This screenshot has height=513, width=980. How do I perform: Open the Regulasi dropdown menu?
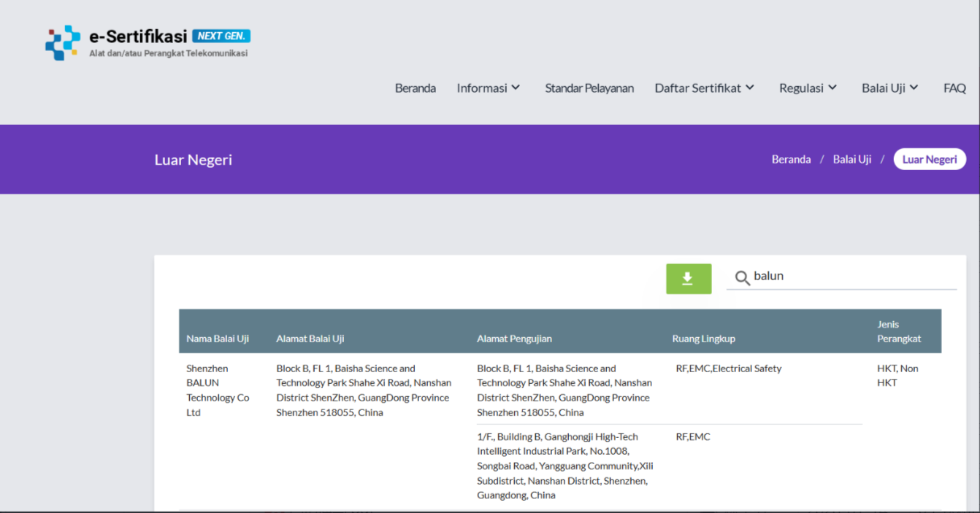pos(808,88)
